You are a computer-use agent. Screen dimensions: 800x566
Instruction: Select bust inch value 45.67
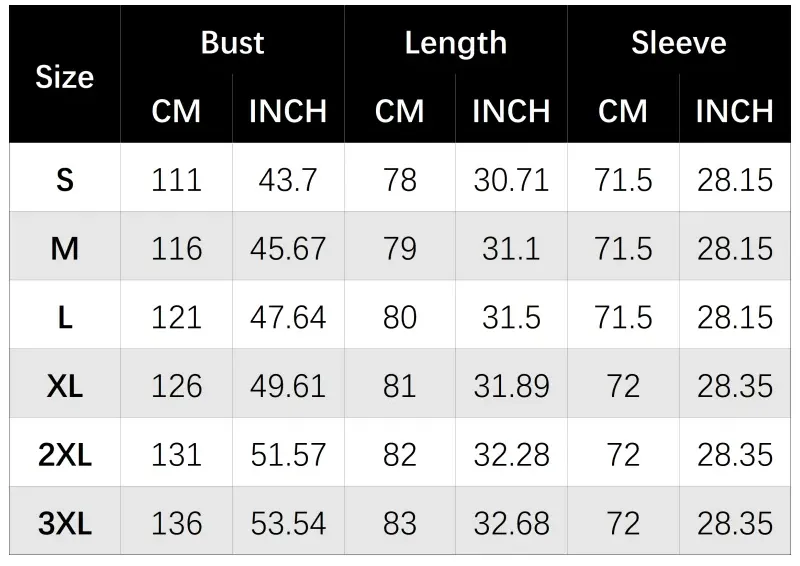(x=288, y=248)
